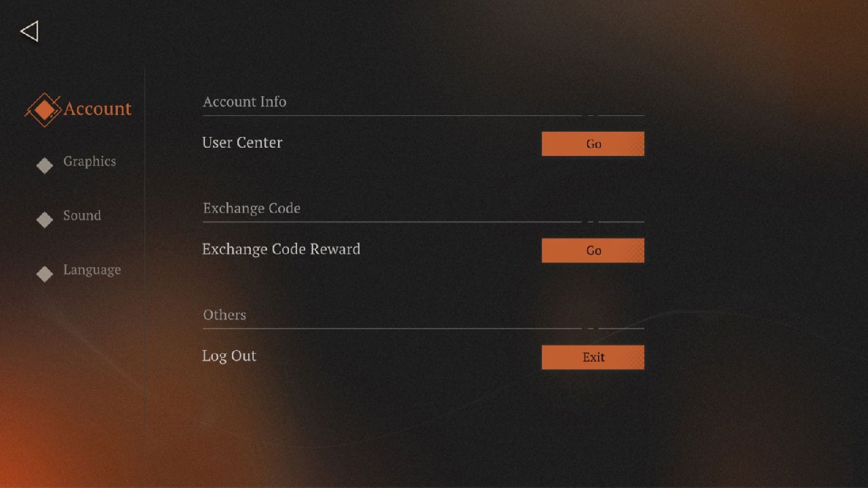Image resolution: width=868 pixels, height=488 pixels.
Task: Open the Language settings section
Action: tap(92, 270)
